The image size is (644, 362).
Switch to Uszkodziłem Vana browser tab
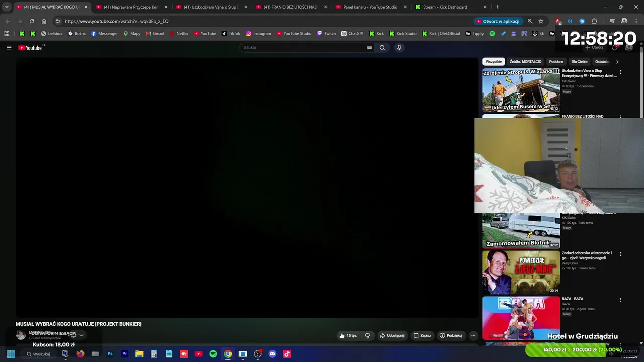click(211, 7)
